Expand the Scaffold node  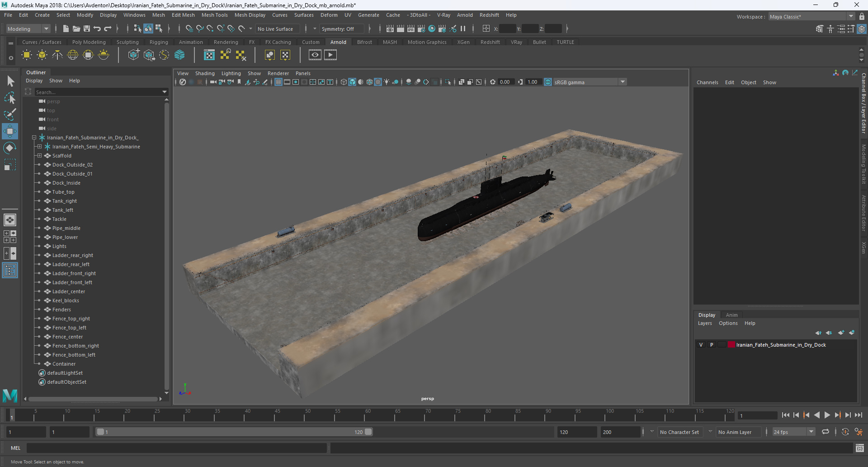(39, 156)
